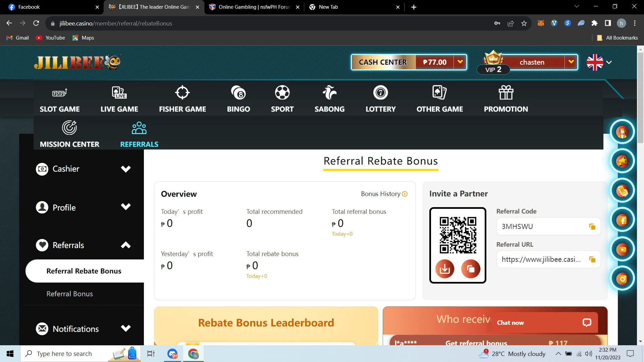Show hidden system tray icons
Image resolution: width=644 pixels, height=362 pixels.
click(x=558, y=354)
